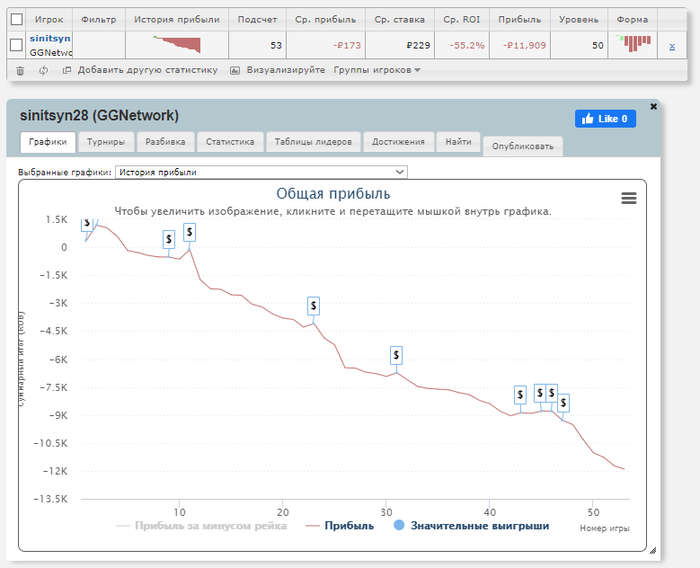Sort by the Подсчет column header
Viewport: 700px width, 568px height.
click(257, 20)
